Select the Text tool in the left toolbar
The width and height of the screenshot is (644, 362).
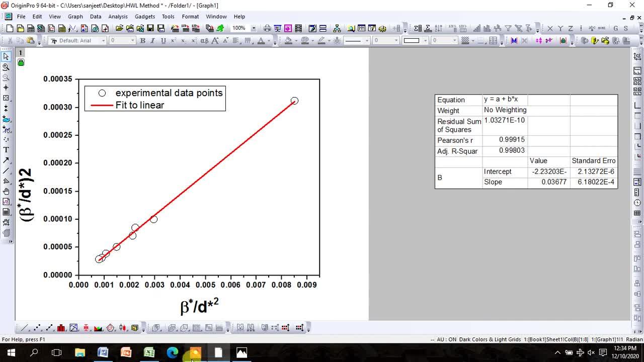click(x=7, y=150)
